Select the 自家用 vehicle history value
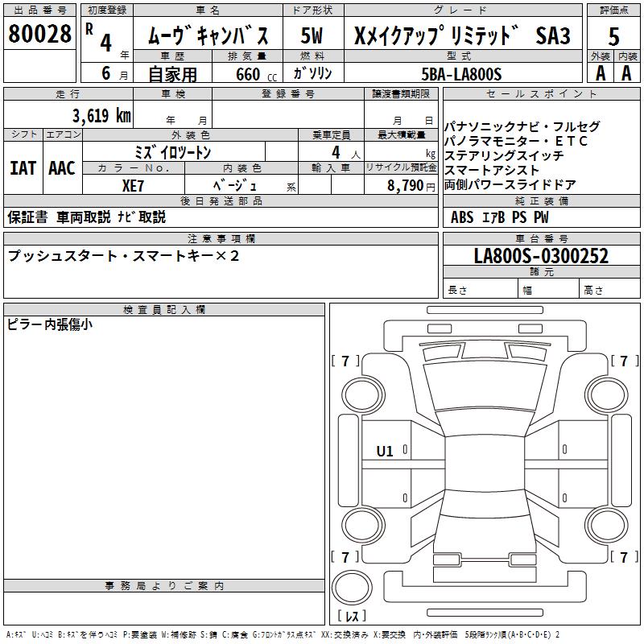644x644 pixels. 172,74
